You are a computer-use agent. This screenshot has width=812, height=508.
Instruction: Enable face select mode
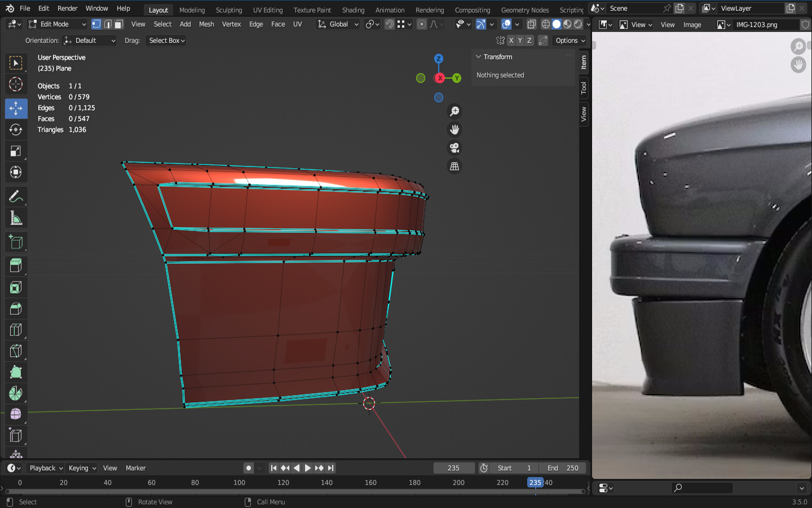(x=119, y=24)
